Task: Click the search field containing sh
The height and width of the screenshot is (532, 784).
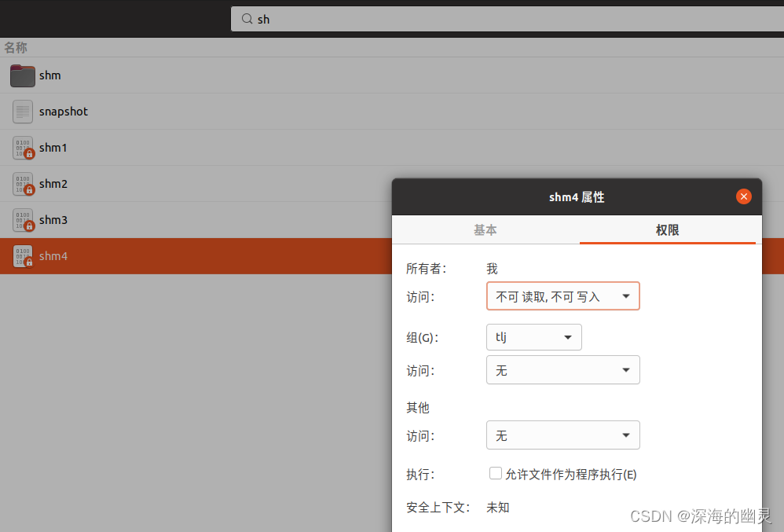Action: tap(393, 18)
